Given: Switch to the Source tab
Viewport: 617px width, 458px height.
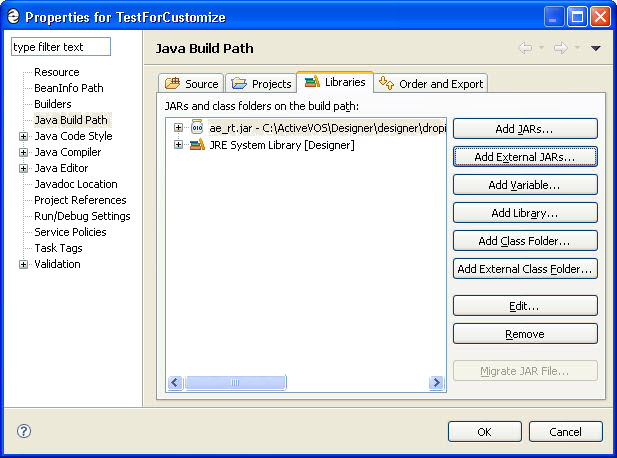Looking at the screenshot, I should point(191,83).
